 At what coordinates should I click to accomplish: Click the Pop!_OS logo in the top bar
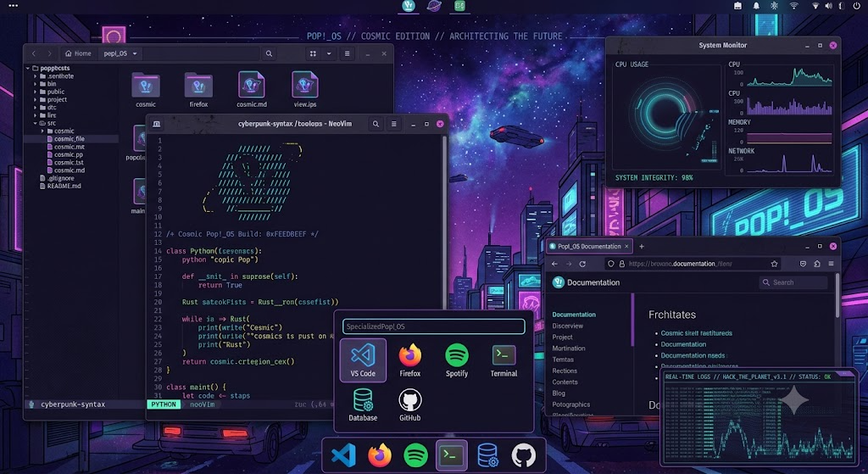(409, 6)
